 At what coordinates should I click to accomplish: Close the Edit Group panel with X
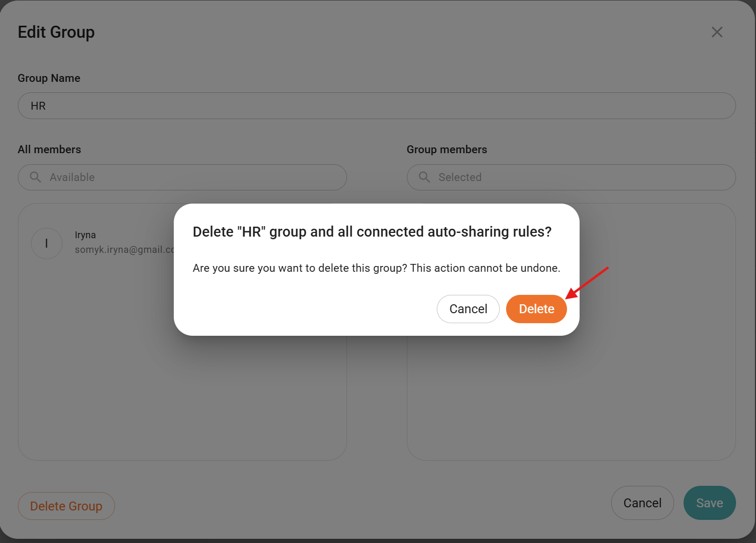[717, 32]
